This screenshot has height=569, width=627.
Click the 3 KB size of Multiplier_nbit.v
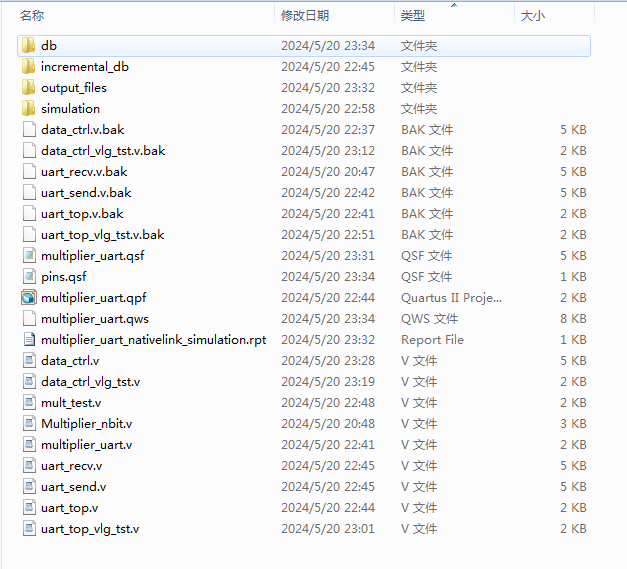573,423
